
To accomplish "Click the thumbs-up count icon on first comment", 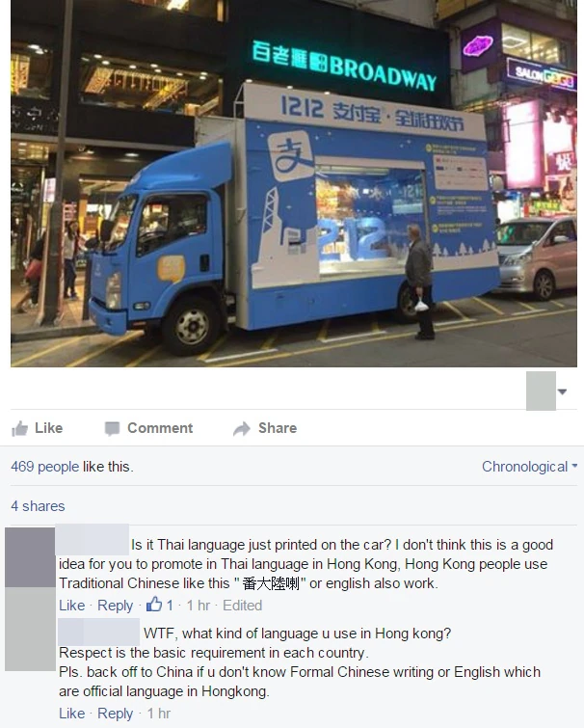I will click(x=154, y=605).
